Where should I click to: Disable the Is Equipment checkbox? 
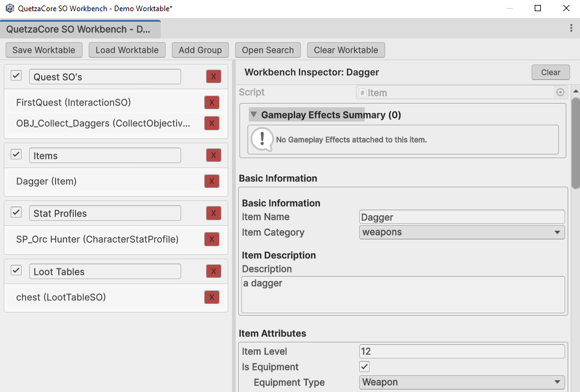pos(365,367)
